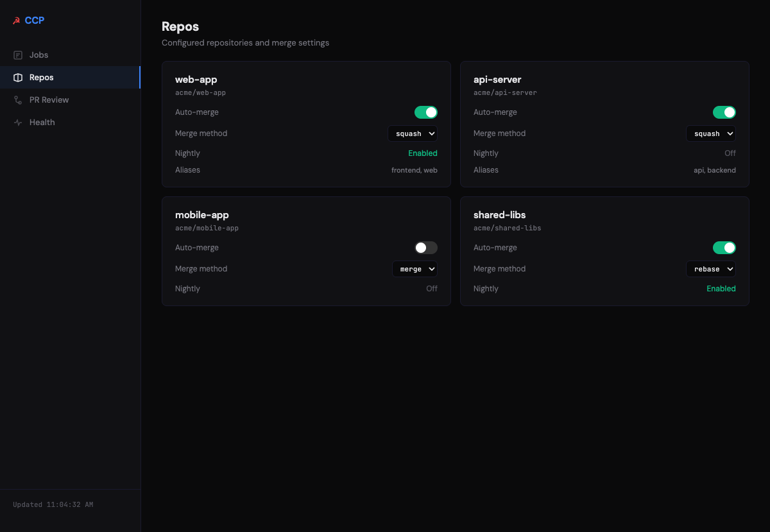The height and width of the screenshot is (532, 770).
Task: Click shared-libs Nightly Enabled status
Action: [x=721, y=289]
